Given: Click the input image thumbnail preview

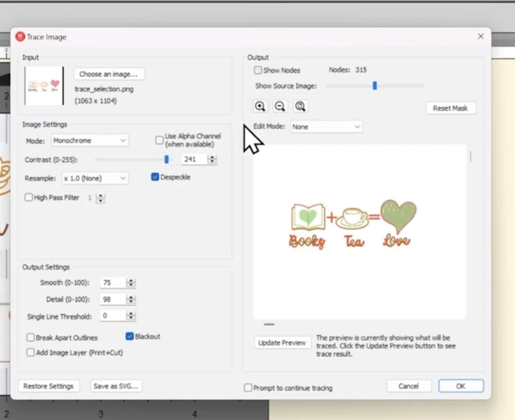Looking at the screenshot, I should pyautogui.click(x=44, y=85).
